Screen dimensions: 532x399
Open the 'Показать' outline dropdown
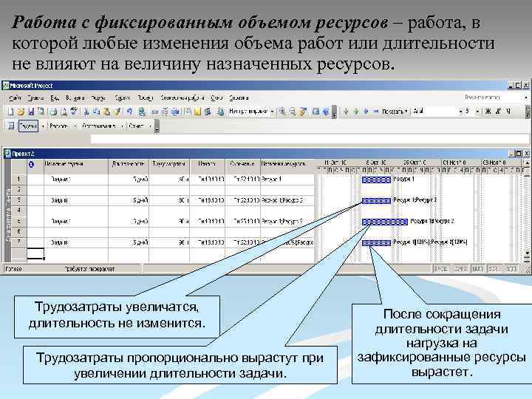[x=394, y=112]
